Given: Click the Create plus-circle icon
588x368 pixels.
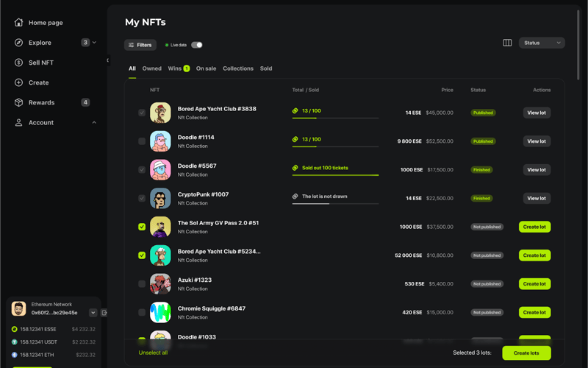Looking at the screenshot, I should pos(18,82).
